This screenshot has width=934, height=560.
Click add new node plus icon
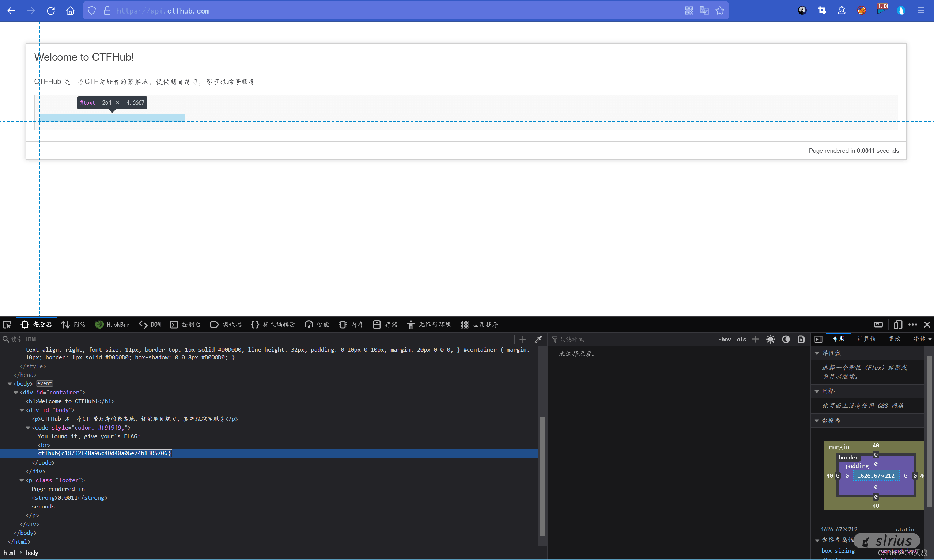[523, 339]
